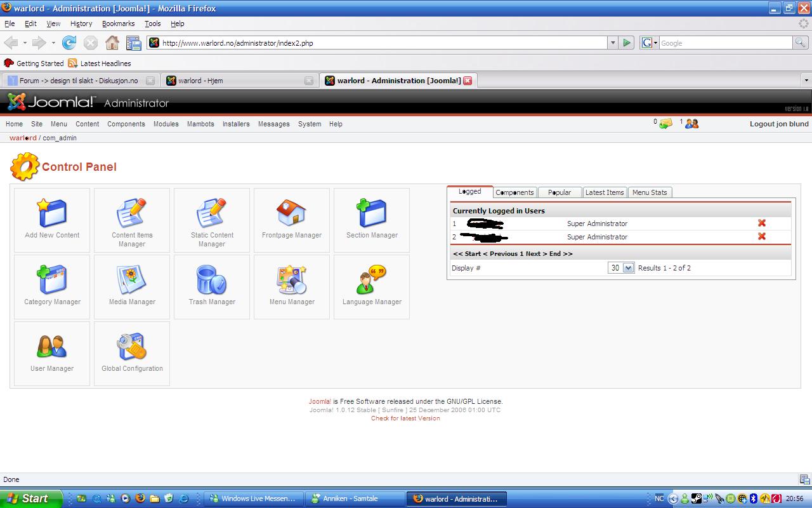The height and width of the screenshot is (508, 812).
Task: Click the green Go arrow button
Action: [x=627, y=43]
